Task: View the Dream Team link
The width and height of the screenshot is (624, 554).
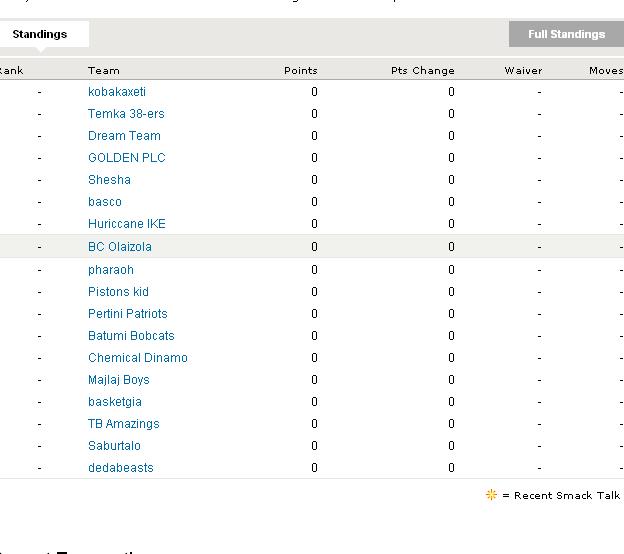Action: pyautogui.click(x=124, y=136)
